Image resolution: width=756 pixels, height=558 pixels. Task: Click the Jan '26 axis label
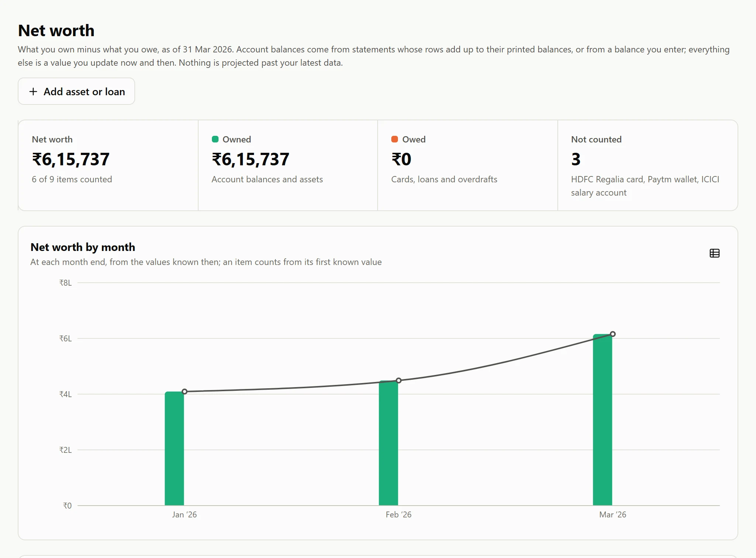185,515
